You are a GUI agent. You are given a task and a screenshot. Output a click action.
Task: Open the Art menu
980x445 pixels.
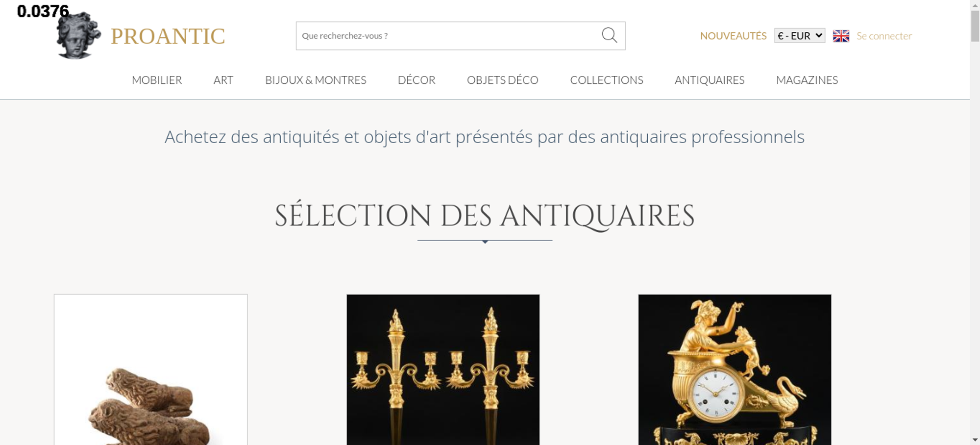[x=223, y=80]
